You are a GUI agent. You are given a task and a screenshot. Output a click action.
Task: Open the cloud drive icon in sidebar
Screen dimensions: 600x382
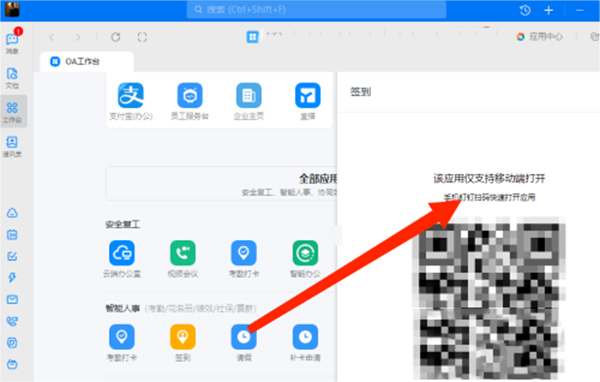pyautogui.click(x=12, y=213)
